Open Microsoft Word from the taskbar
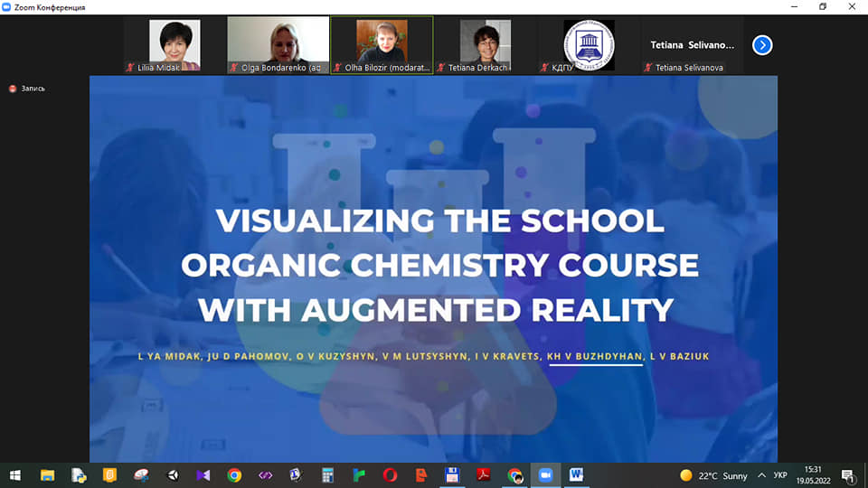The image size is (868, 488). [576, 474]
